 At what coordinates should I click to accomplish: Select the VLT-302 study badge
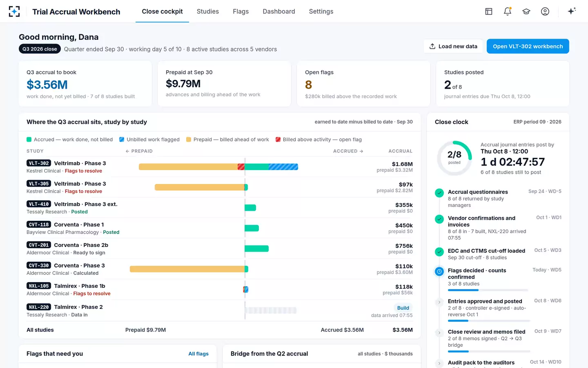(39, 163)
